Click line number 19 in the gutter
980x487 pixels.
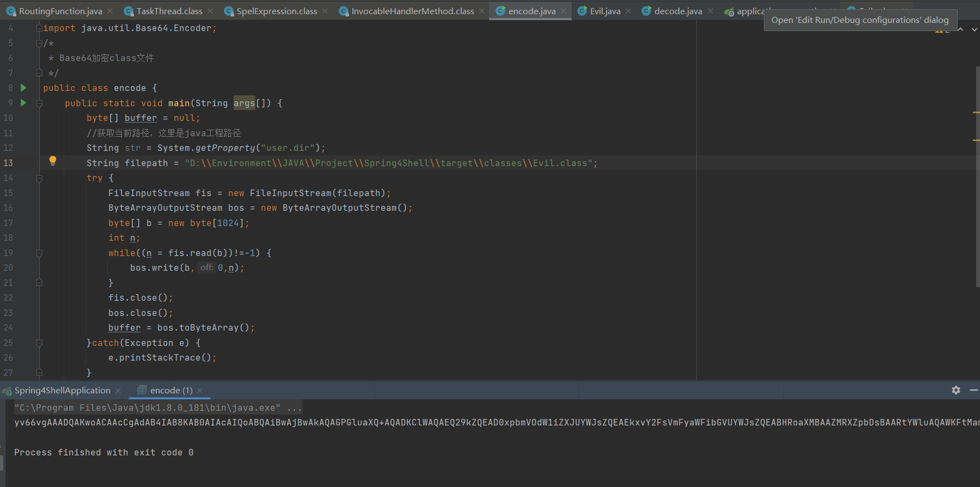[x=8, y=253]
